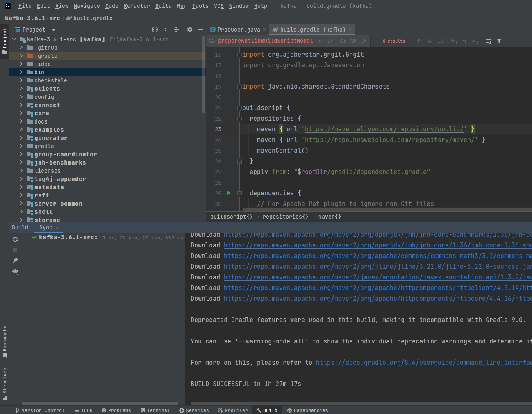Open the docs.gradle.org userguide link

pyautogui.click(x=424, y=363)
